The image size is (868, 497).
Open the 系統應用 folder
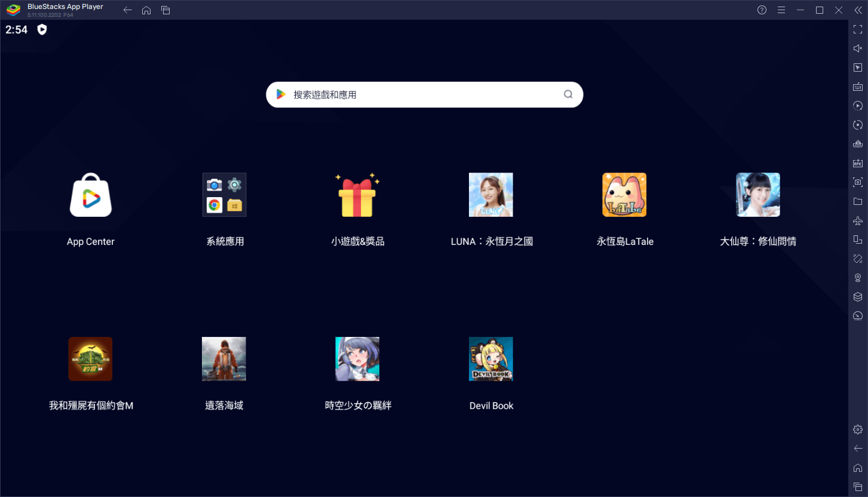click(224, 195)
